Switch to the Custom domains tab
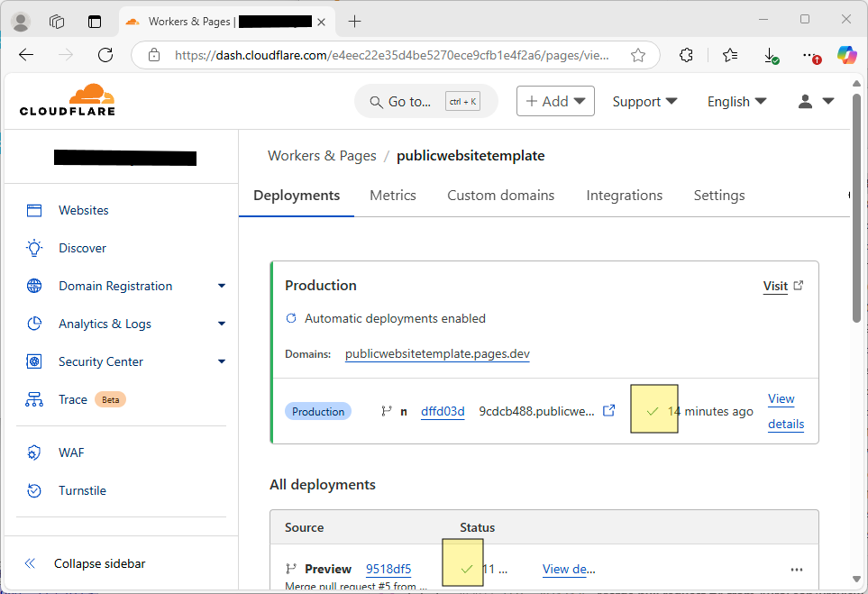 500,196
